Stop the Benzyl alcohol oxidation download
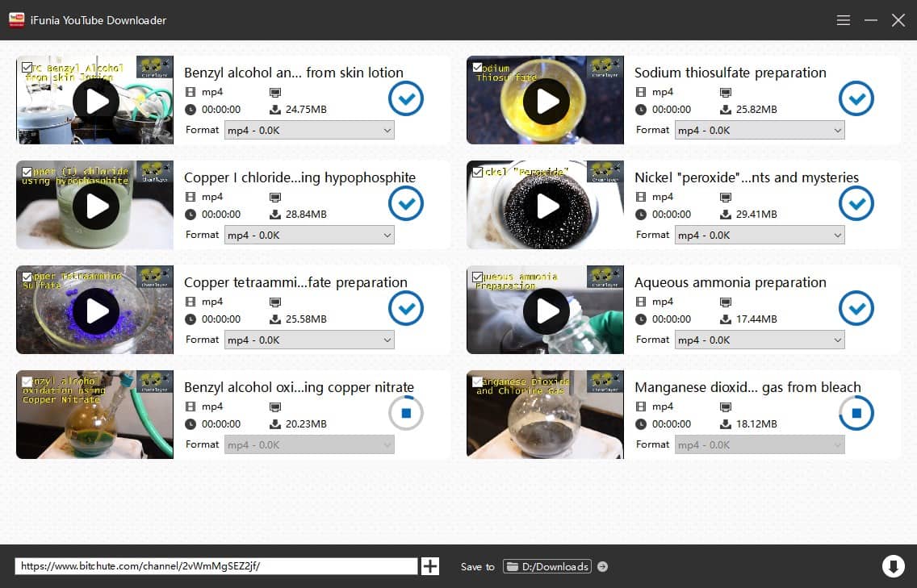Screen dimensions: 917x588 click(x=406, y=413)
